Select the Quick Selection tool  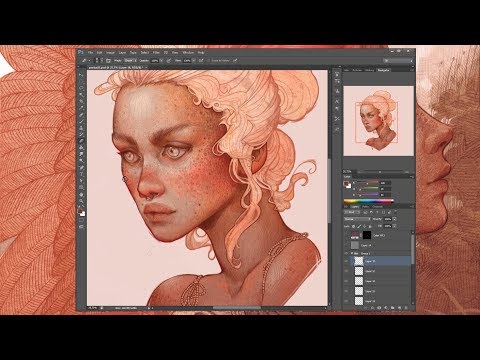click(81, 95)
